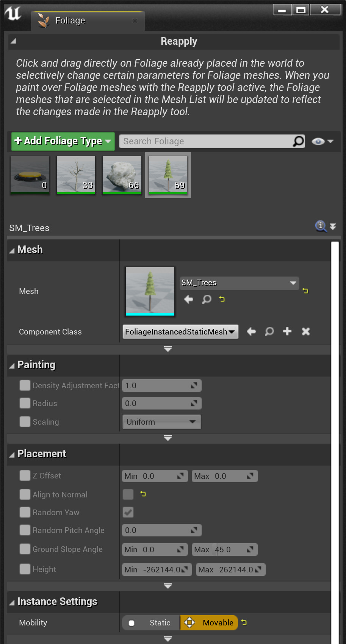Clear Component Class with X icon
The width and height of the screenshot is (346, 644).
point(305,331)
